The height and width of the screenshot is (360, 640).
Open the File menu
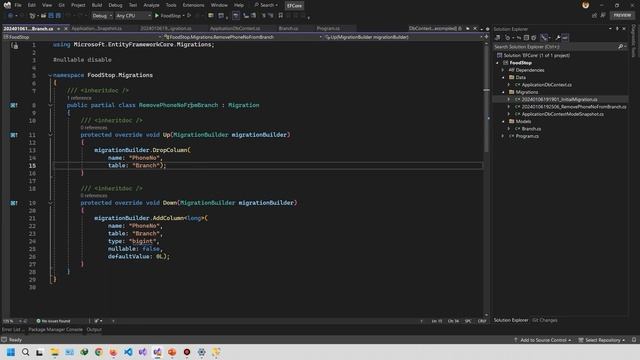18,5
